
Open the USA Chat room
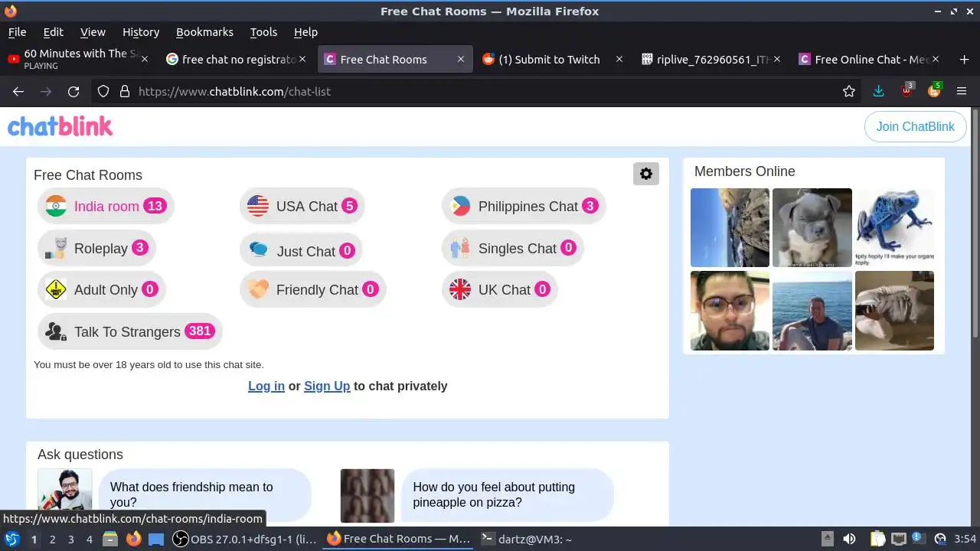(x=302, y=206)
